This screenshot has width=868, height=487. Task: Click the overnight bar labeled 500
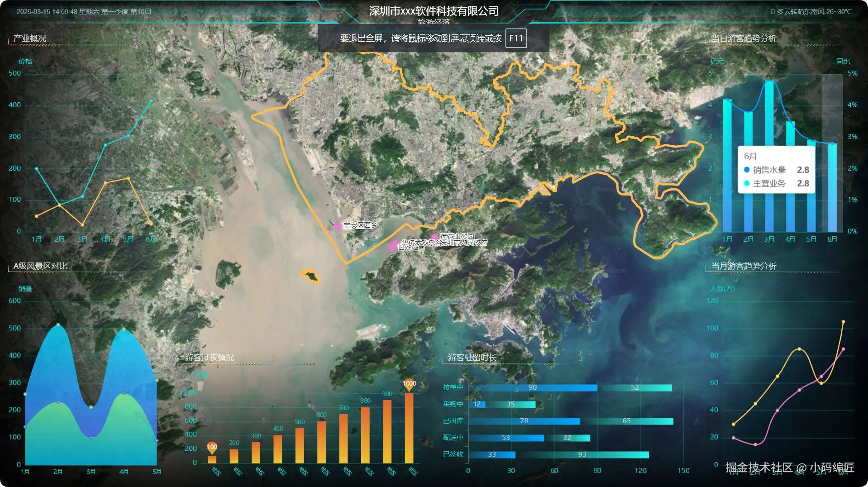[300, 445]
